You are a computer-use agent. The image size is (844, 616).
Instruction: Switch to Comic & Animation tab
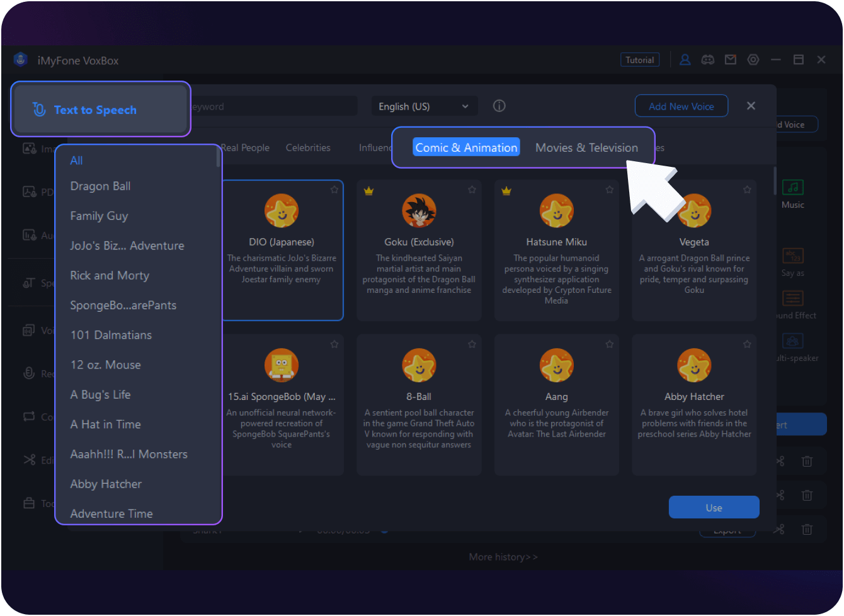pos(466,147)
